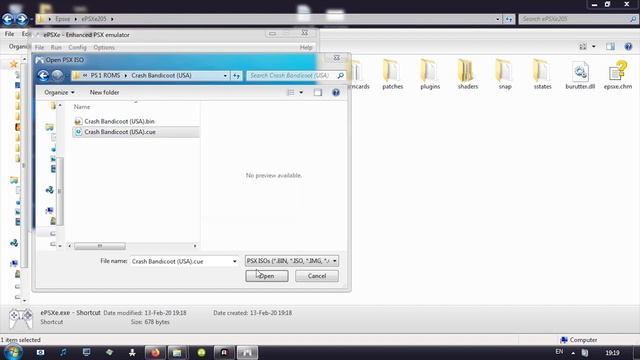Open the shaders folder in Explorer
640x360 pixels.
pyautogui.click(x=467, y=74)
